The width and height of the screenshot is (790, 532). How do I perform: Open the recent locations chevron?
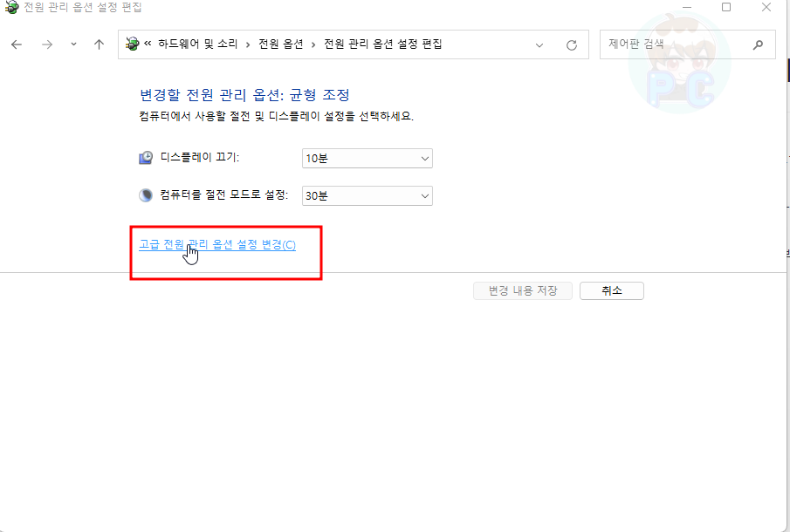(x=73, y=44)
